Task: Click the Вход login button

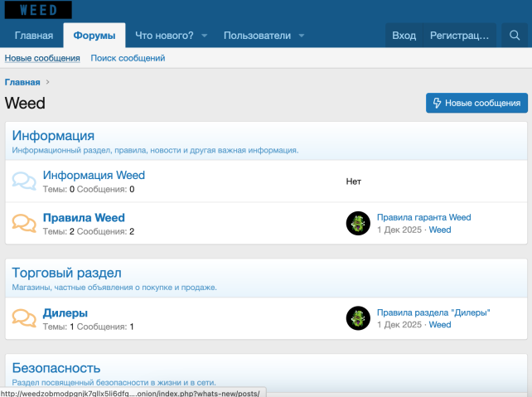Action: point(404,36)
